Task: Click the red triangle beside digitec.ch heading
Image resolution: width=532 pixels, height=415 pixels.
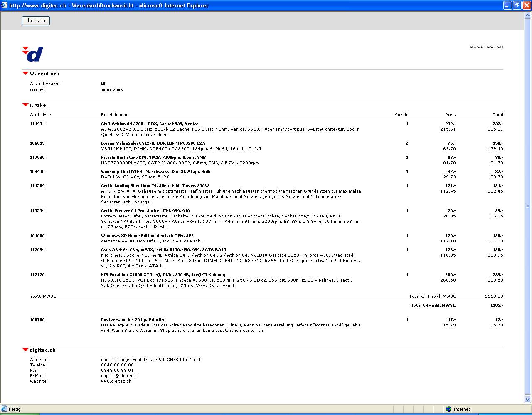Action: (x=25, y=350)
